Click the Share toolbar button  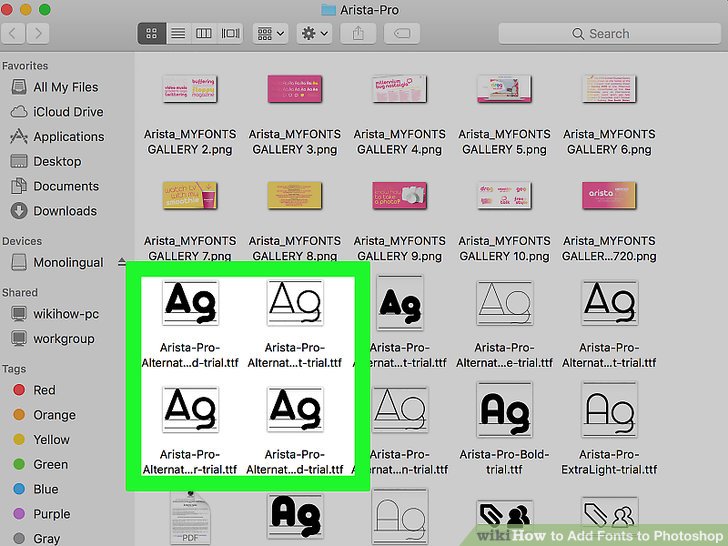pyautogui.click(x=358, y=33)
